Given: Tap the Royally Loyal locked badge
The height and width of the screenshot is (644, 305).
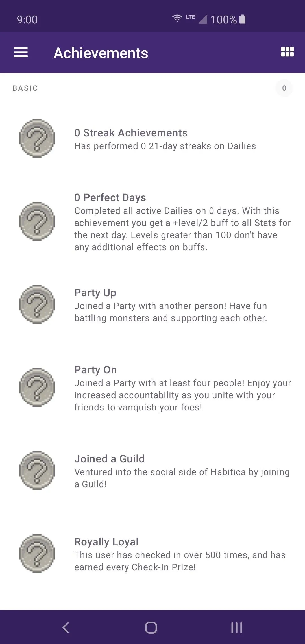Looking at the screenshot, I should [37, 553].
